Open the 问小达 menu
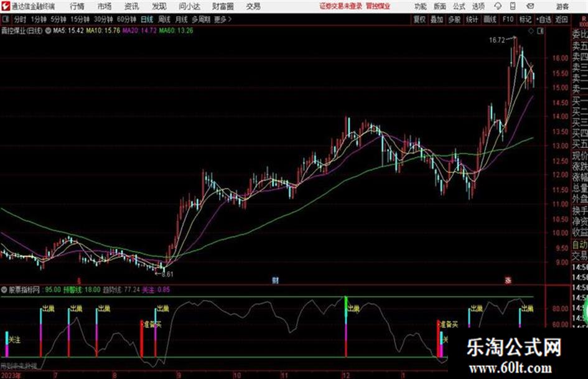 click(x=189, y=6)
